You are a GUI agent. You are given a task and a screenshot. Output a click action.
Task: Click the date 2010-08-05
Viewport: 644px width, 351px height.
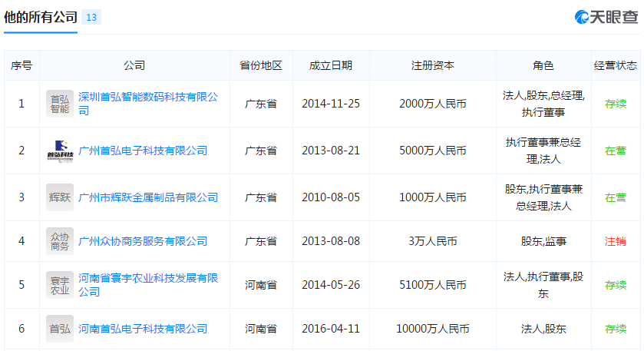click(x=331, y=197)
